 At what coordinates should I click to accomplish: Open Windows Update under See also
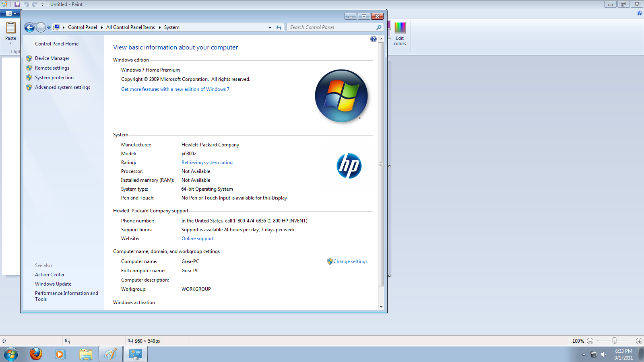(53, 284)
